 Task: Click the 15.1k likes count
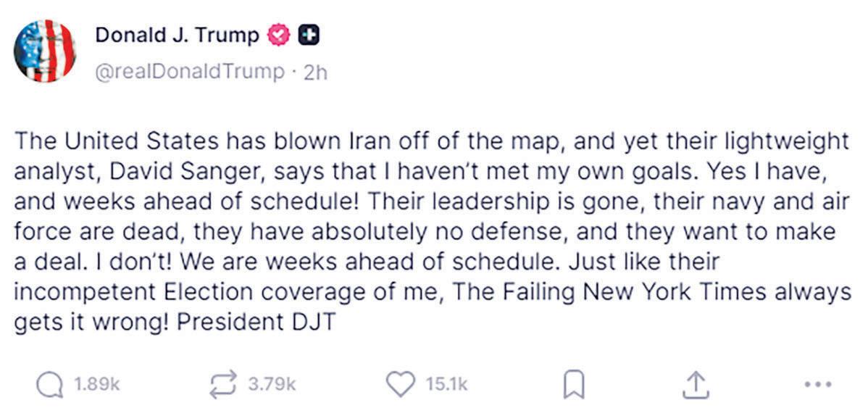click(x=446, y=385)
